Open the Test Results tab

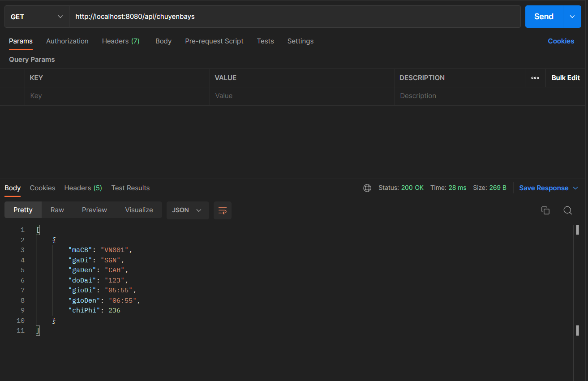pyautogui.click(x=130, y=188)
